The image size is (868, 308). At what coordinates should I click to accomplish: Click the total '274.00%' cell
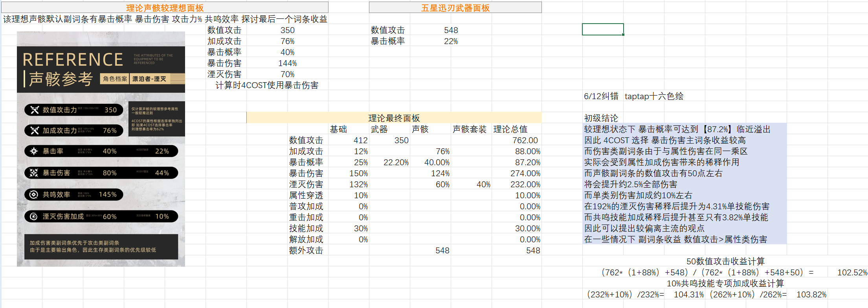tap(525, 173)
